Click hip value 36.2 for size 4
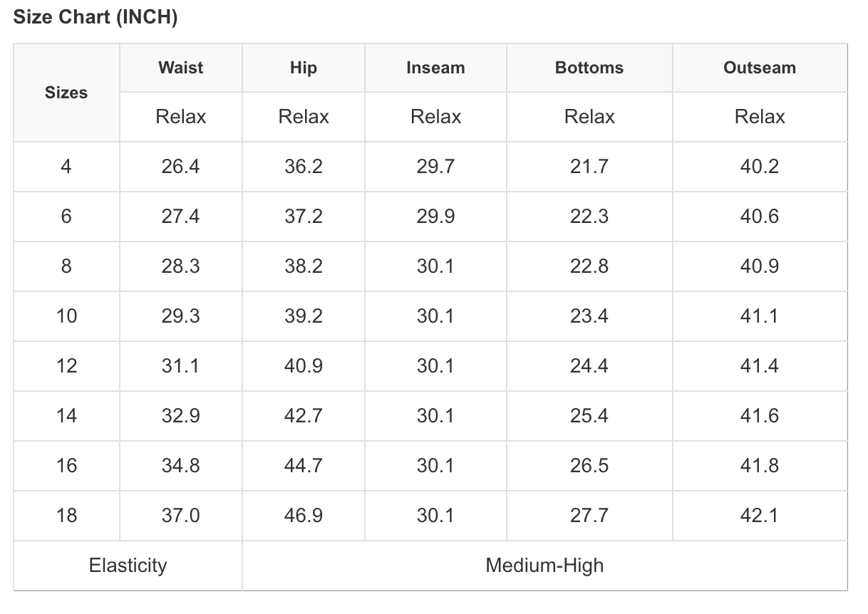 (x=304, y=167)
